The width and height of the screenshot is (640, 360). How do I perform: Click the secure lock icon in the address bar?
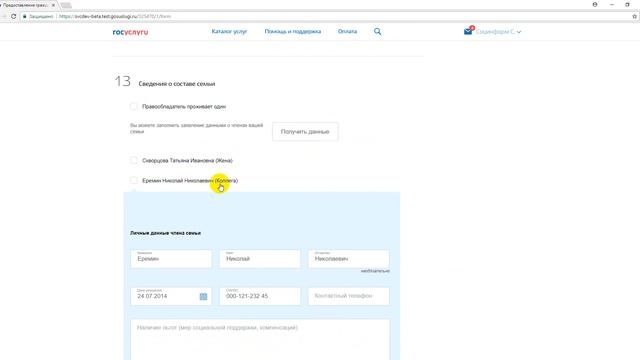pyautogui.click(x=24, y=16)
